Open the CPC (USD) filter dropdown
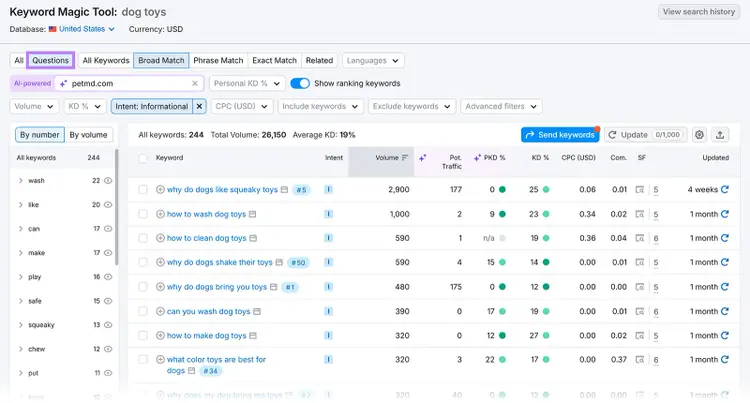 [x=242, y=106]
